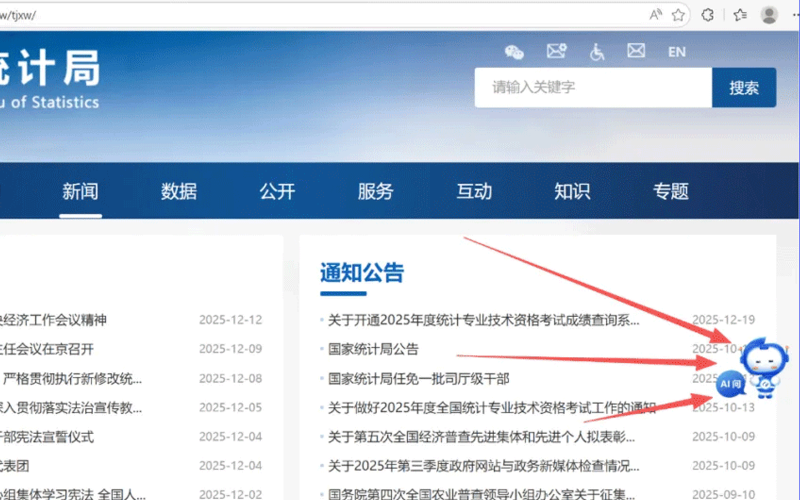Open the 服务 navigation tab
The width and height of the screenshot is (800, 500).
(376, 191)
